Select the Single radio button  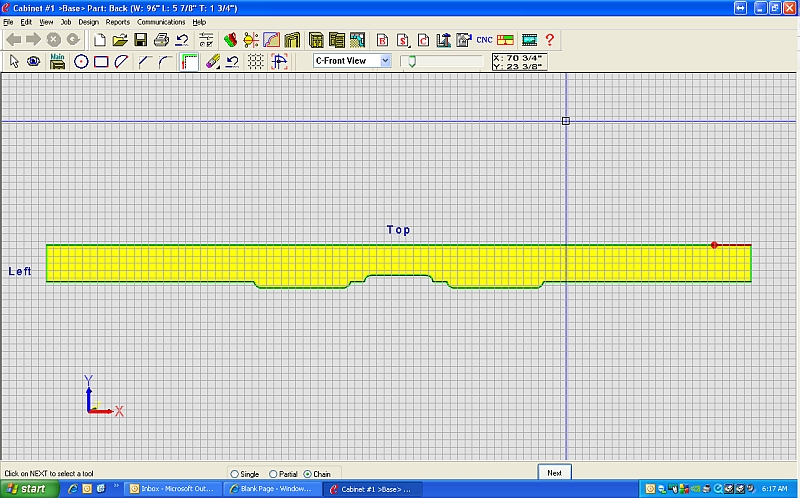235,474
